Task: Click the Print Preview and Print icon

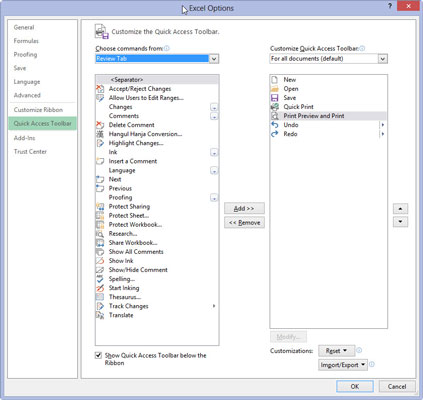Action: 275,116
